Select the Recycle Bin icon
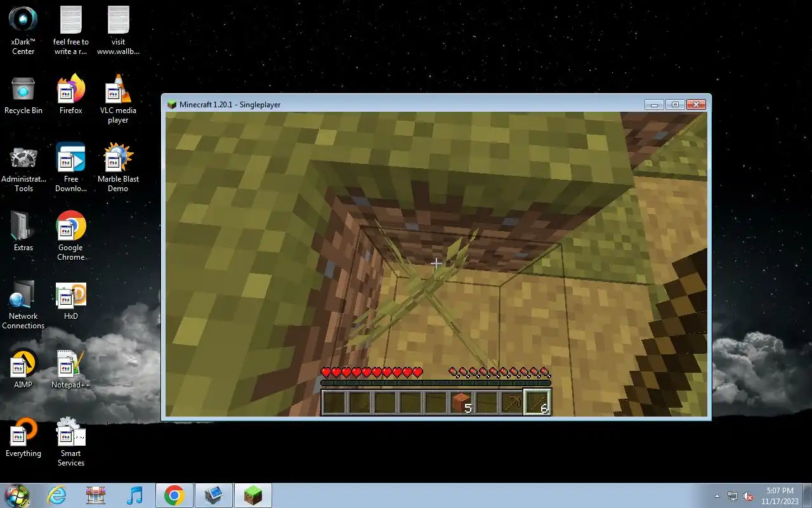The width and height of the screenshot is (812, 508). pos(23,95)
